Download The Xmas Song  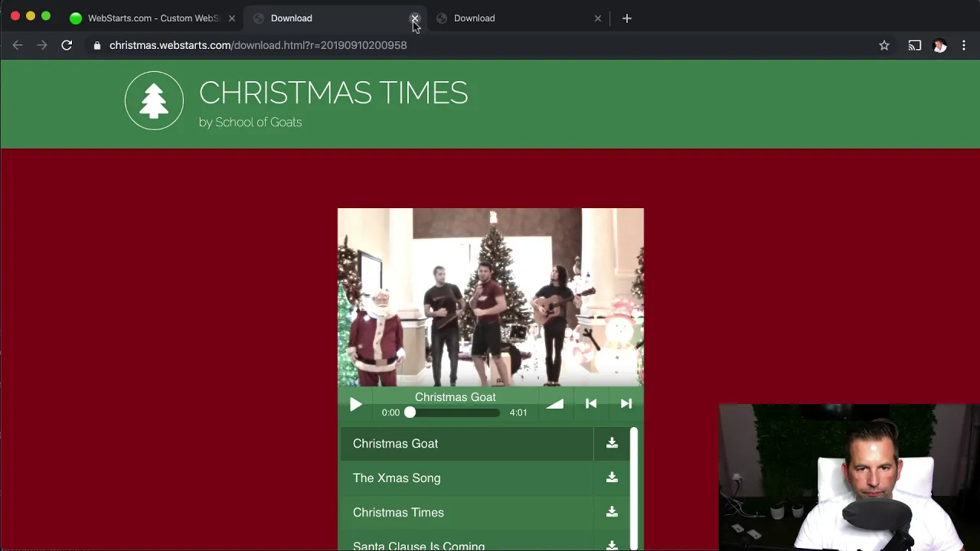(612, 478)
